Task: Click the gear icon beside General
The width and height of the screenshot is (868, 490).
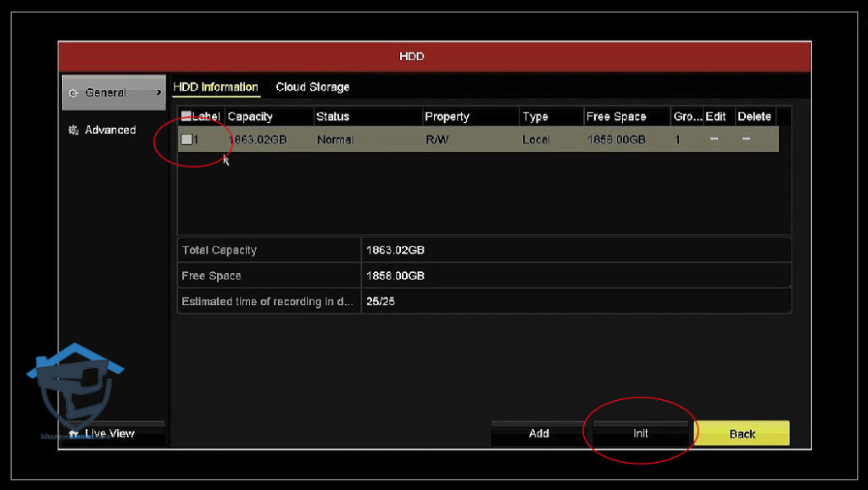Action: pos(73,92)
